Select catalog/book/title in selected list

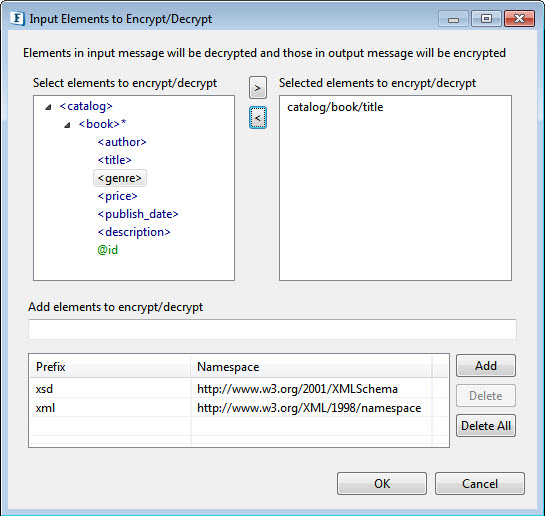click(335, 107)
